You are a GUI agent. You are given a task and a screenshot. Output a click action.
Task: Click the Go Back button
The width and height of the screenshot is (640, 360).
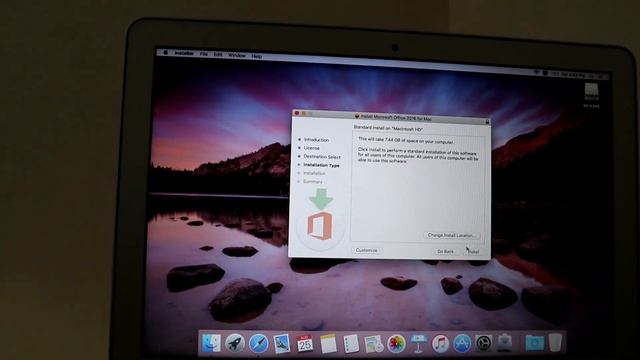(x=445, y=251)
